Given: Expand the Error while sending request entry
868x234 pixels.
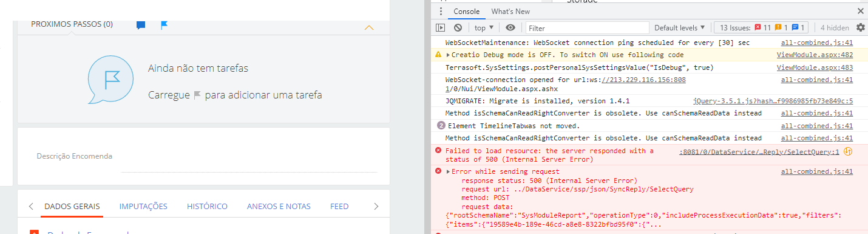Looking at the screenshot, I should click(448, 172).
